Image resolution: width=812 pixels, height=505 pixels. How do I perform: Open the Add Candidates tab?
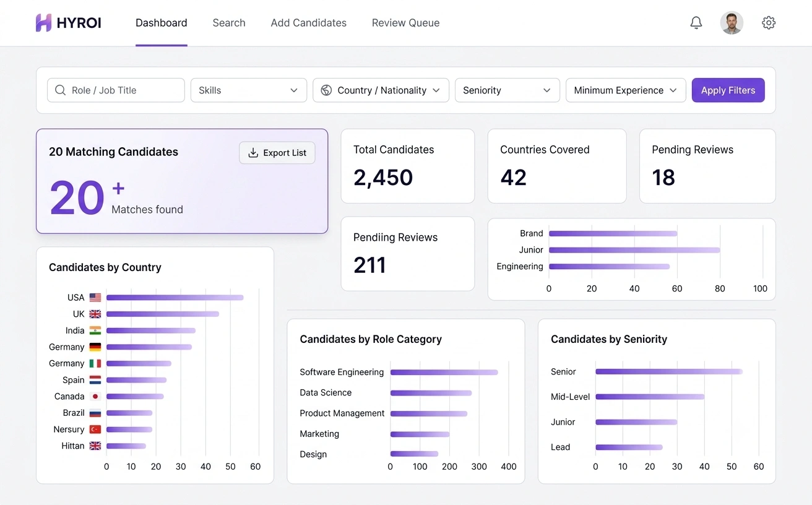click(x=309, y=23)
